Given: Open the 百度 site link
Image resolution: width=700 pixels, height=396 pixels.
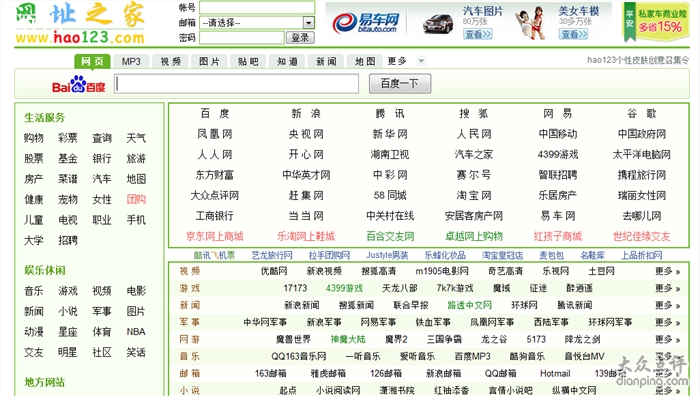Looking at the screenshot, I should (x=215, y=113).
